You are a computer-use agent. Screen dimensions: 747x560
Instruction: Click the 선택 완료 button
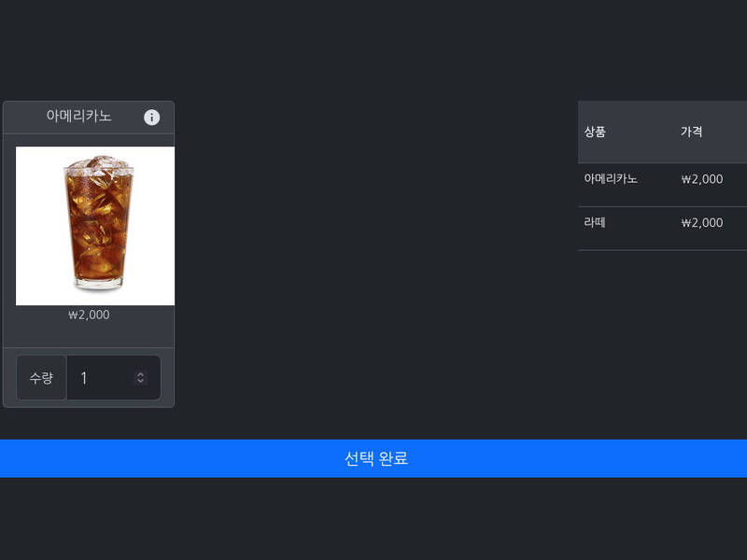pyautogui.click(x=373, y=458)
